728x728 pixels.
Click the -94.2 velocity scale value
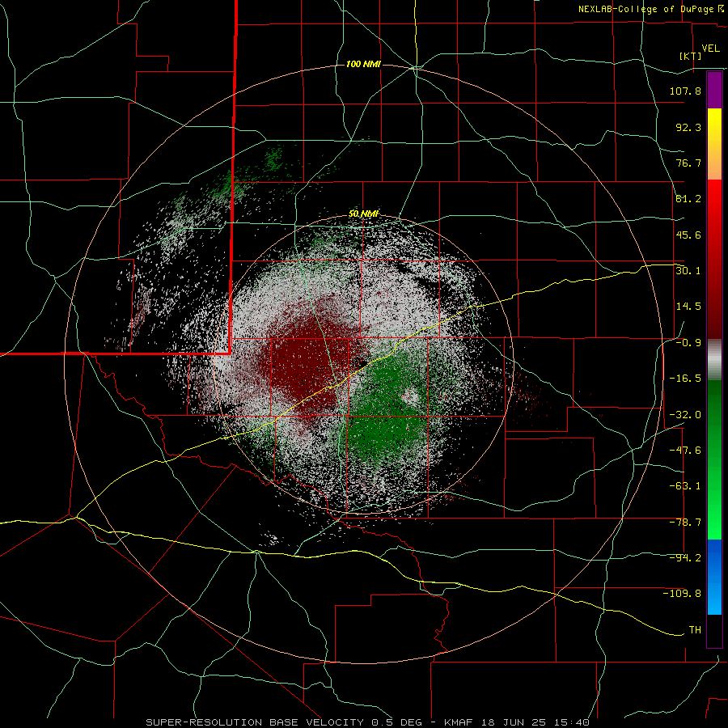click(685, 558)
